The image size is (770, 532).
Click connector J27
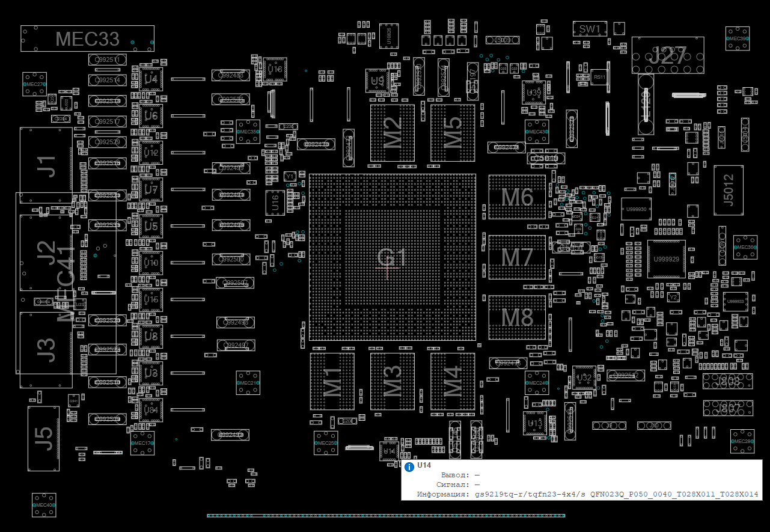(x=667, y=56)
